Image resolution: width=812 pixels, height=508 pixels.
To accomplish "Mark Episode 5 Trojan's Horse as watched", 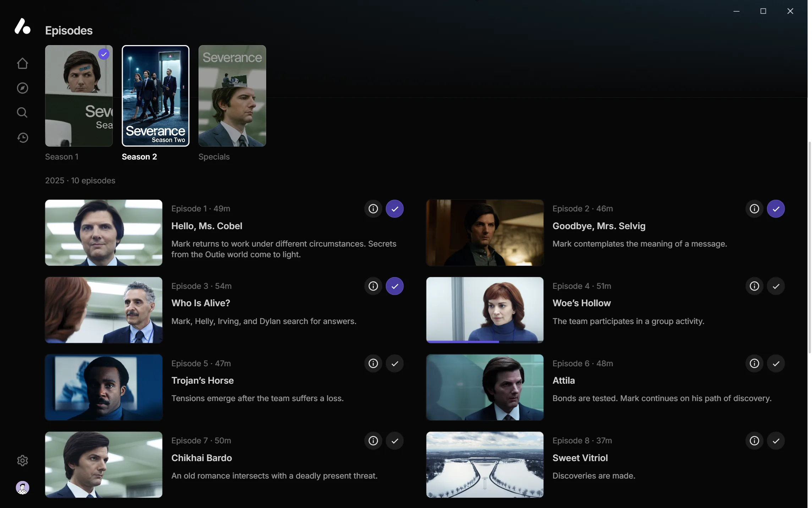I will click(x=395, y=363).
